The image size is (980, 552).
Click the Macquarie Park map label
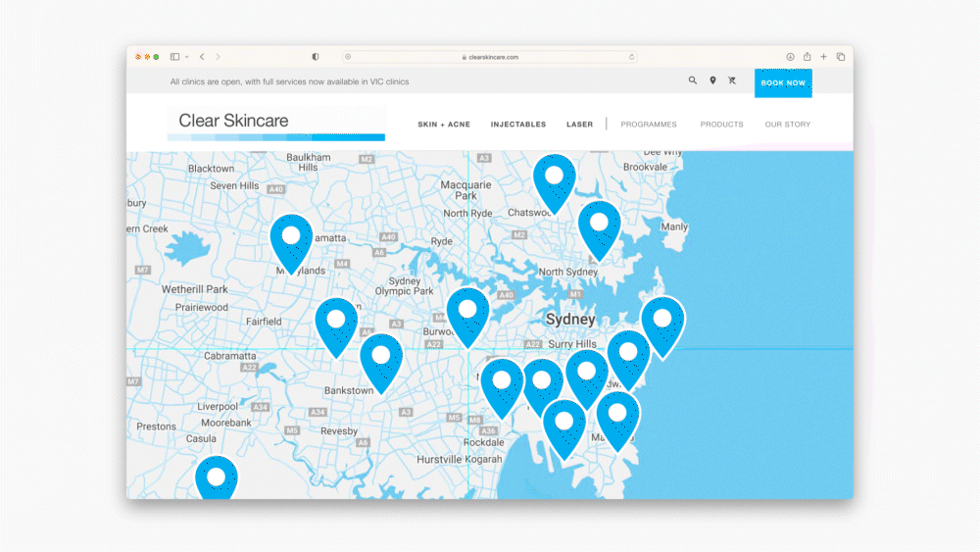pos(465,190)
